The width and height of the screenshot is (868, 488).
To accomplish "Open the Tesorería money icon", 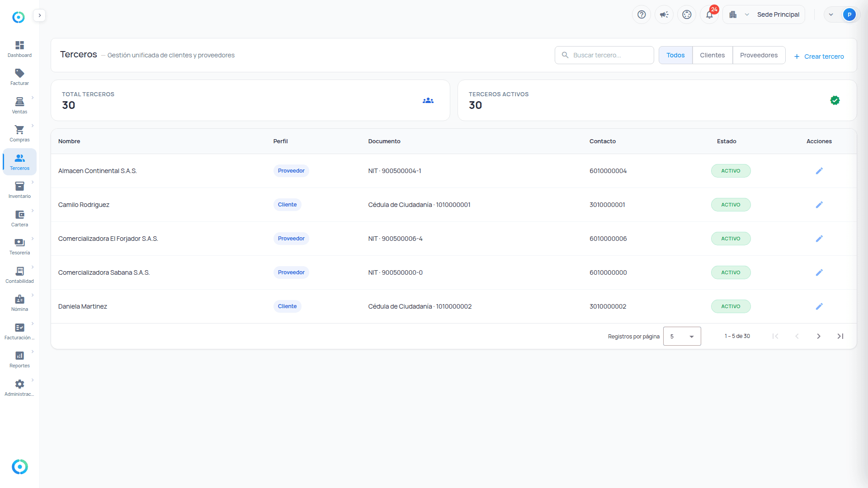I will point(19,243).
